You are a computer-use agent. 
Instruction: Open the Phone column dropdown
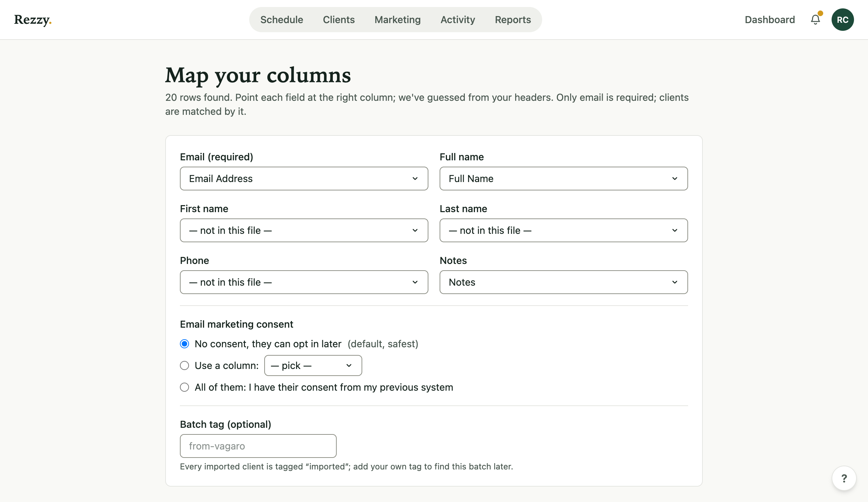[x=304, y=282]
